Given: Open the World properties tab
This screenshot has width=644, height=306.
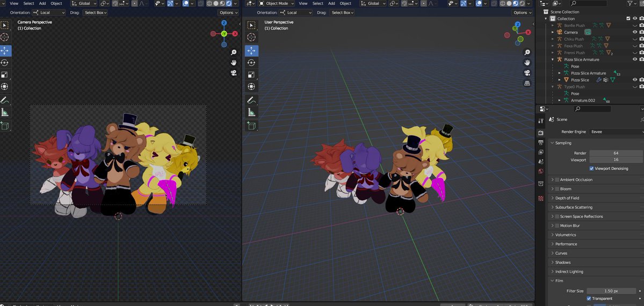Looking at the screenshot, I should (x=540, y=171).
